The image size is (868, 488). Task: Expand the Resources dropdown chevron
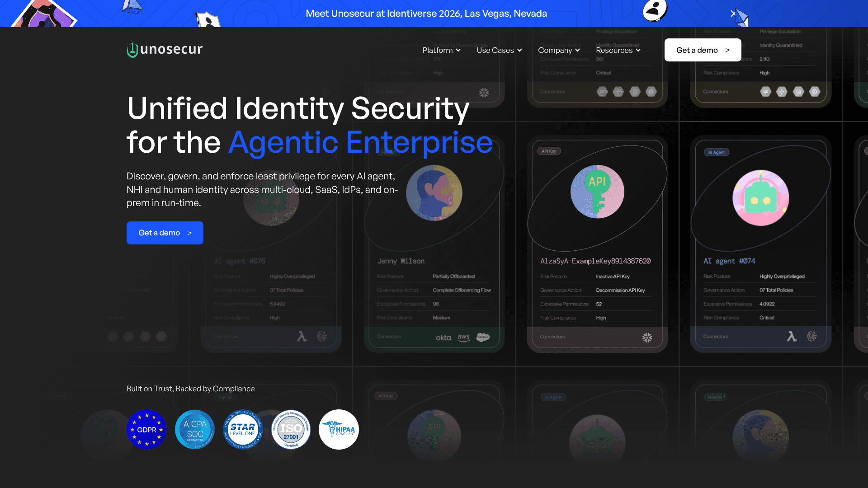638,50
